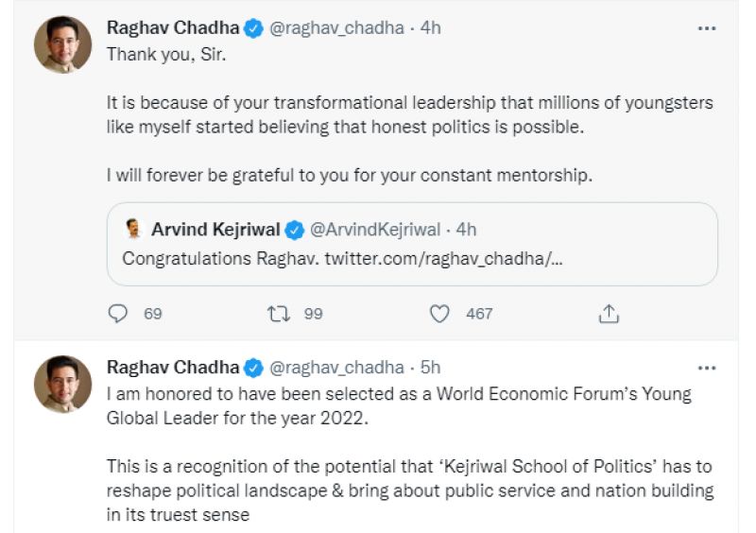
Task: Click the share icon under the top tweet
Action: coord(610,313)
